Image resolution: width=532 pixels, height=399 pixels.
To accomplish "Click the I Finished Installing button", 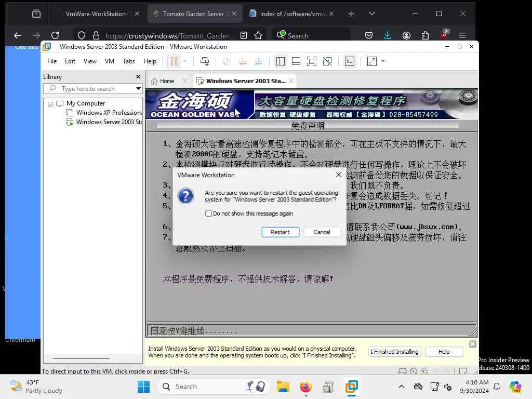I will coord(395,352).
